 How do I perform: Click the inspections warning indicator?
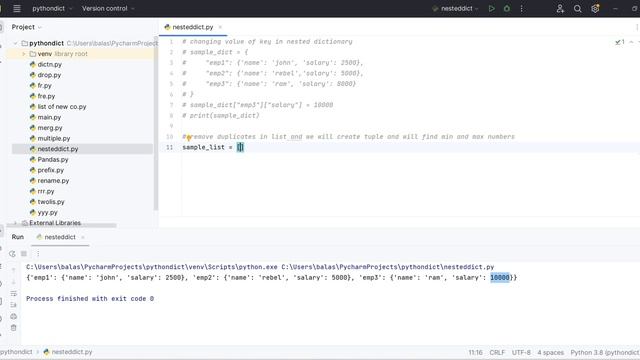[x=620, y=42]
